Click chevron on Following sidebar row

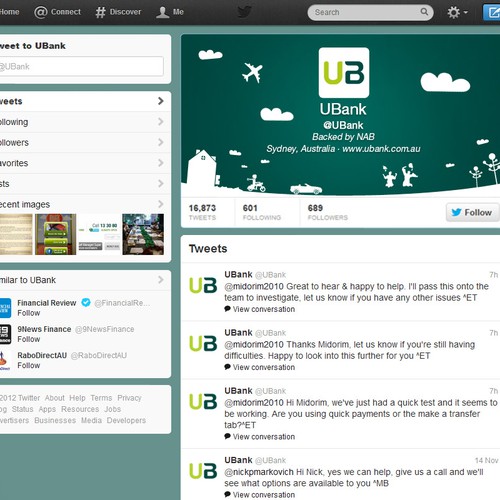pos(161,122)
